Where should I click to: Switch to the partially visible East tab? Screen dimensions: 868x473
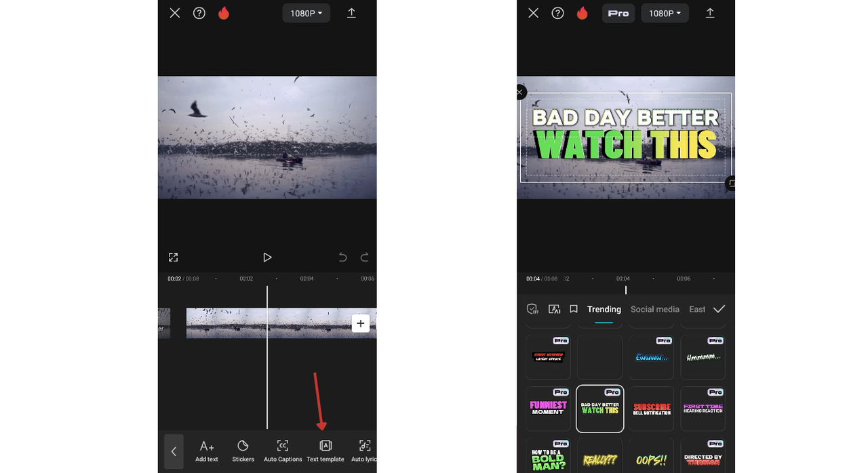coord(697,309)
